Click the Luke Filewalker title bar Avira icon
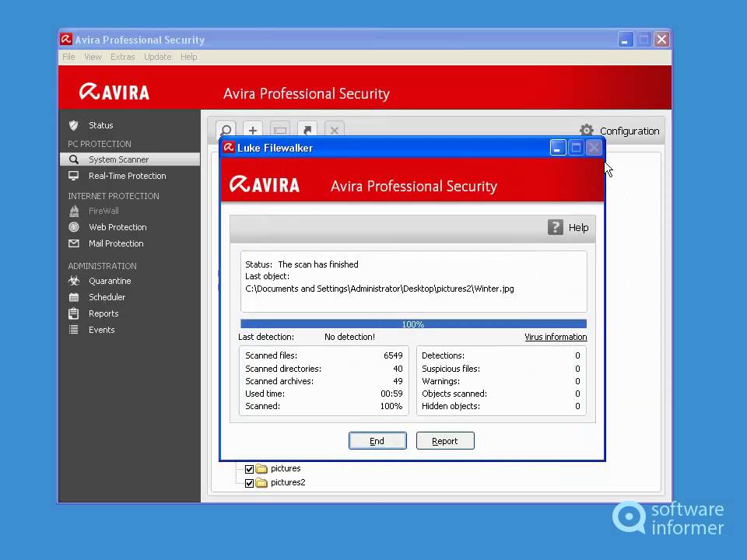 click(x=229, y=148)
